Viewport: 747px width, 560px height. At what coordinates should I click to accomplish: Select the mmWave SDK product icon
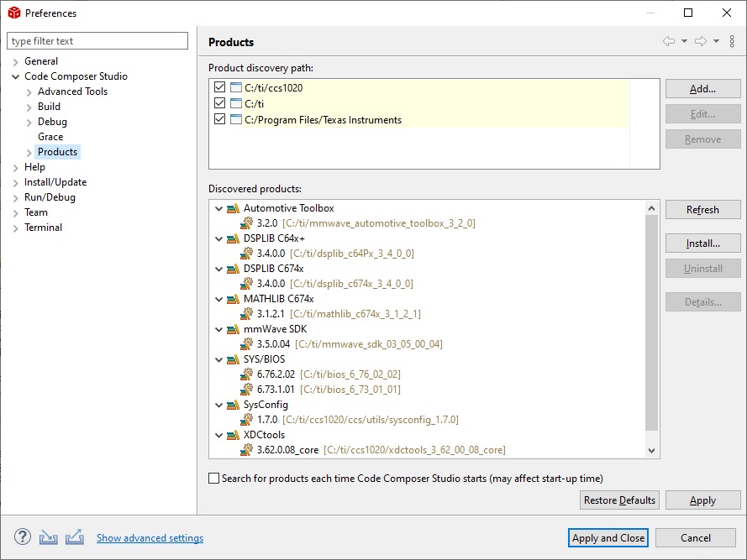pos(233,329)
